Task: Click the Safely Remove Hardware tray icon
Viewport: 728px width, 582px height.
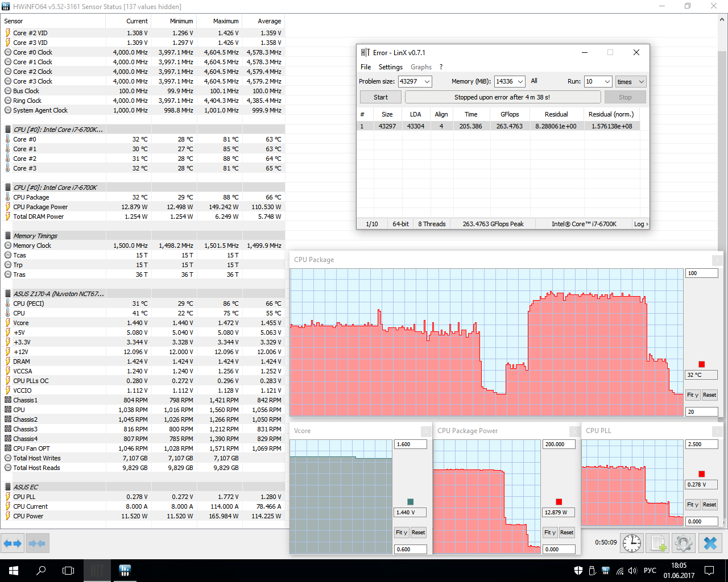Action: 592,571
